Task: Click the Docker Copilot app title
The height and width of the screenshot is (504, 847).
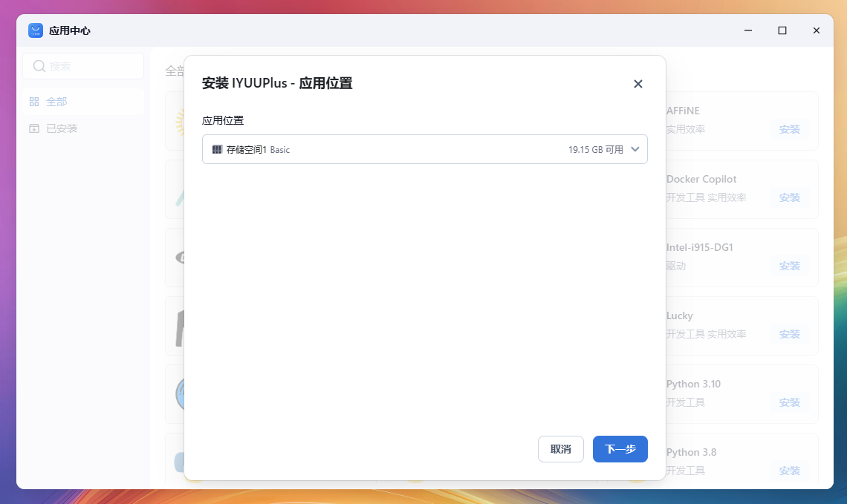Action: (701, 179)
